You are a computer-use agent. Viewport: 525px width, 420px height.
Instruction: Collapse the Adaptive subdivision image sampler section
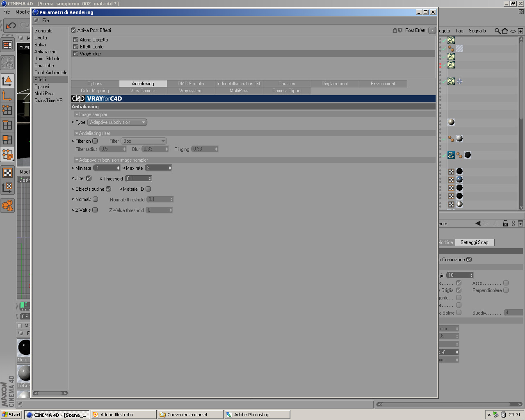click(77, 160)
